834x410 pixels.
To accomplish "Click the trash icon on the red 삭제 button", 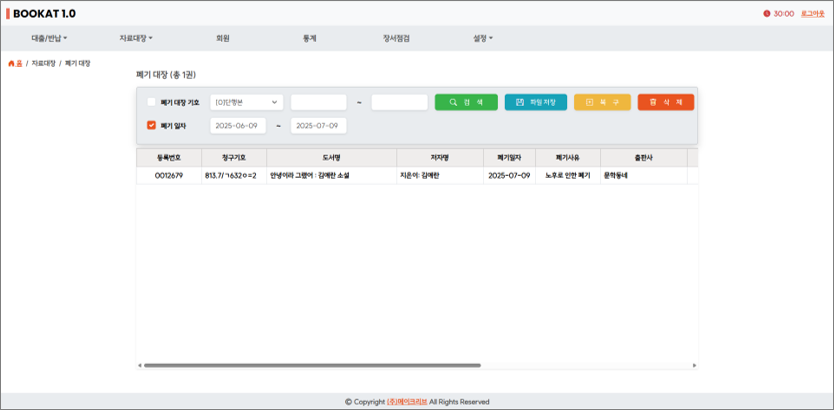I will pyautogui.click(x=653, y=102).
